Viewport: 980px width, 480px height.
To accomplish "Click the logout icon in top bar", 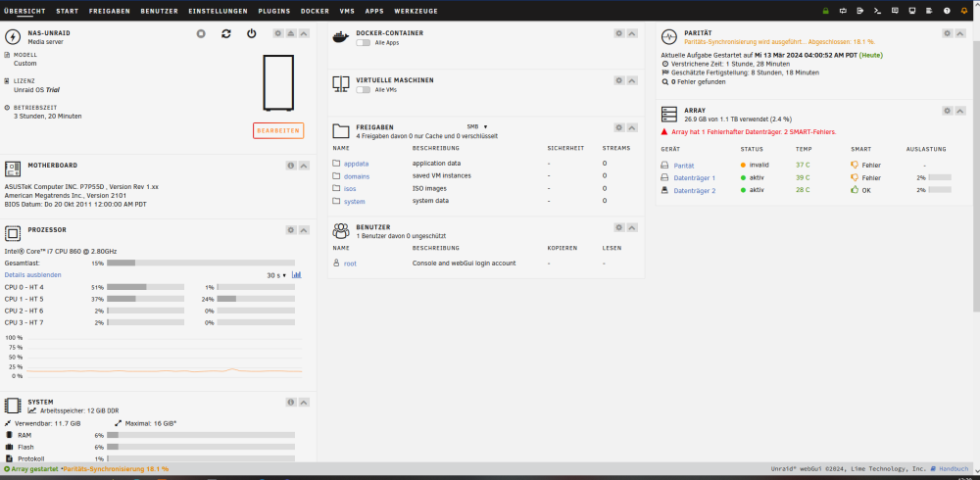I will point(860,11).
